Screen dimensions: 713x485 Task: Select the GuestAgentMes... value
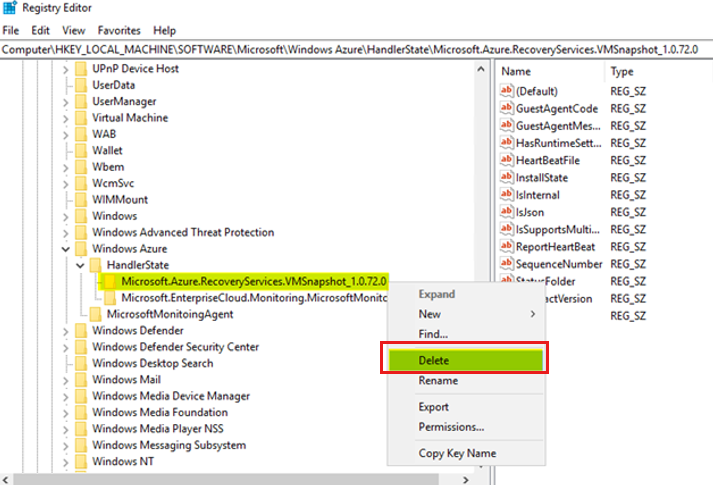click(x=558, y=125)
